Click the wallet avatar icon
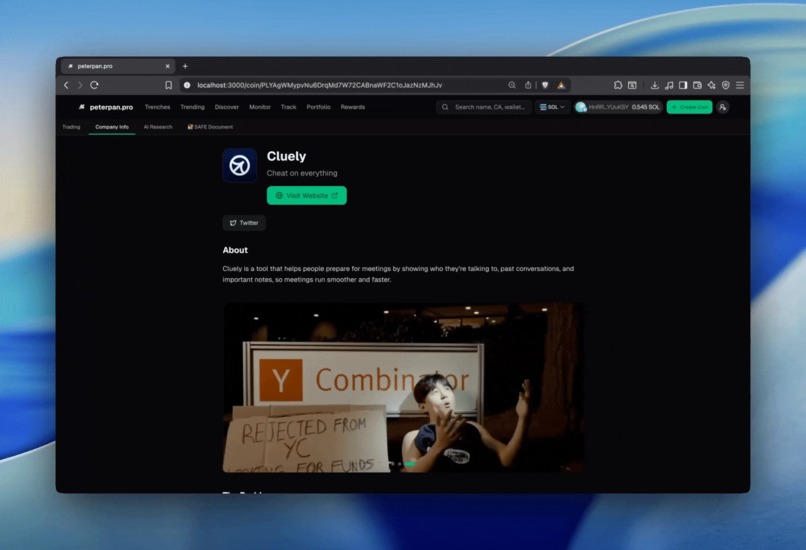 (581, 107)
